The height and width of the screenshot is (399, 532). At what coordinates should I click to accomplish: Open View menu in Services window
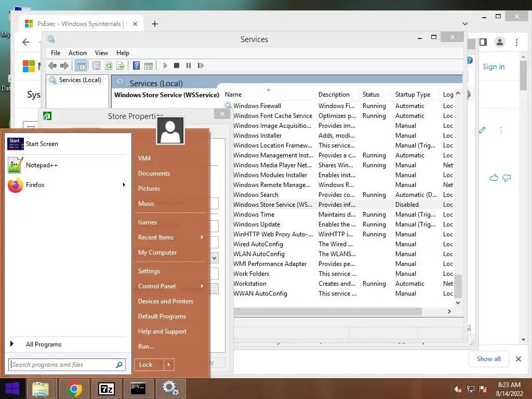click(x=101, y=53)
